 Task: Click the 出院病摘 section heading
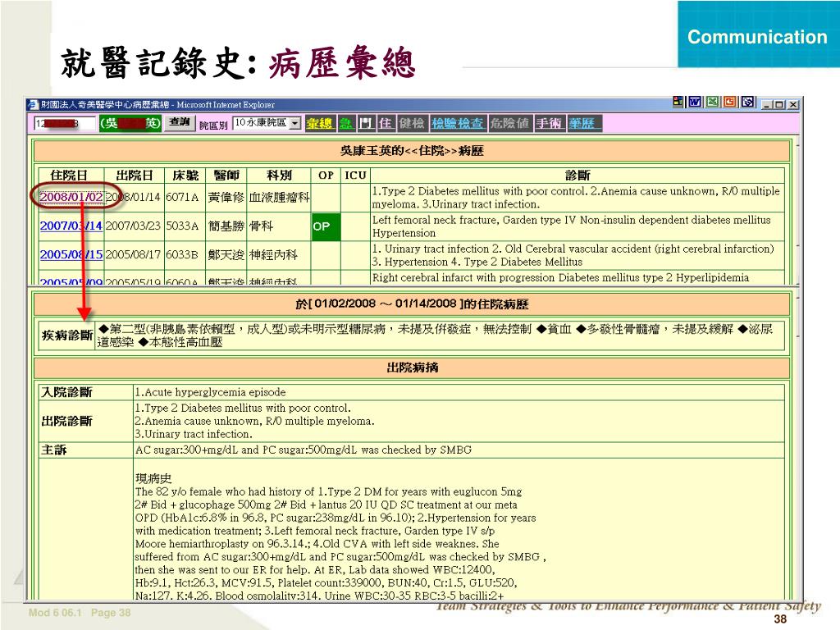click(412, 367)
